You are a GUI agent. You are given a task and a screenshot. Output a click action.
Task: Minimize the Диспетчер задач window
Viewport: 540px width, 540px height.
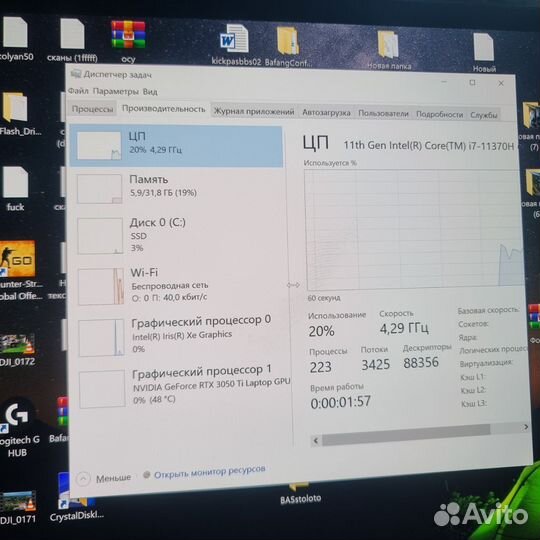pyautogui.click(x=444, y=82)
